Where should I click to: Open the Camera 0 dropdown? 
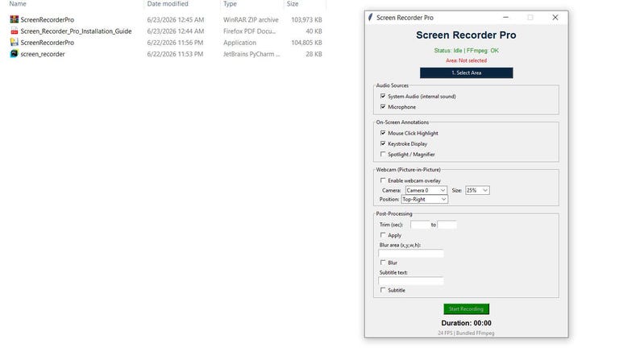tap(426, 190)
